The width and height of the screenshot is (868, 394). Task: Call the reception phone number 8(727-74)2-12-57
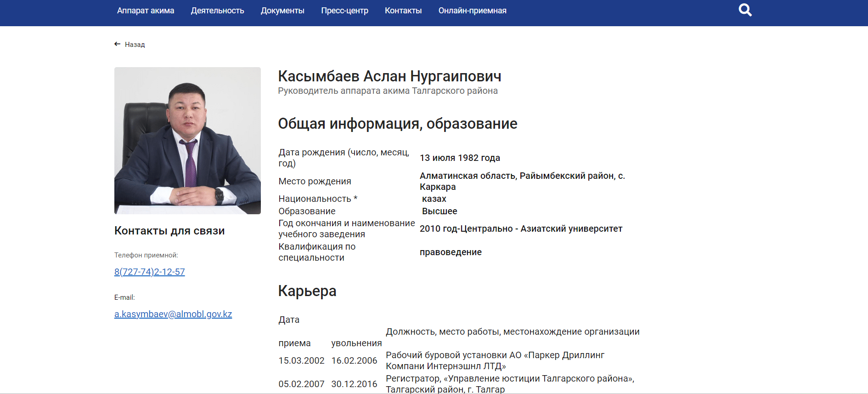click(150, 272)
